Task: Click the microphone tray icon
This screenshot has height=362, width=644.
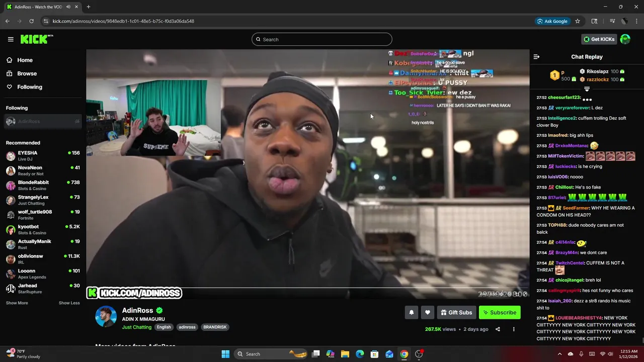Action: tap(581, 354)
